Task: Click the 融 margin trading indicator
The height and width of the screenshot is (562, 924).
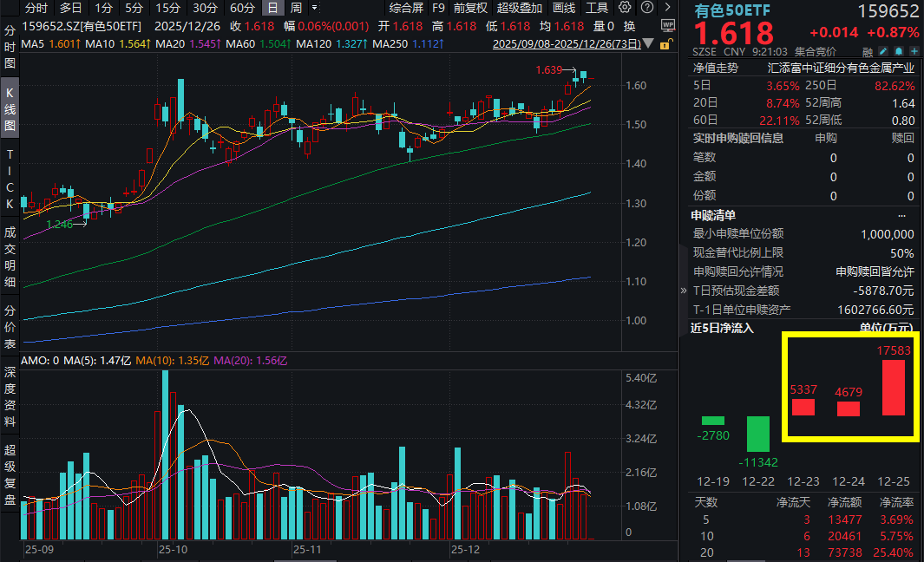Action: 867,51
